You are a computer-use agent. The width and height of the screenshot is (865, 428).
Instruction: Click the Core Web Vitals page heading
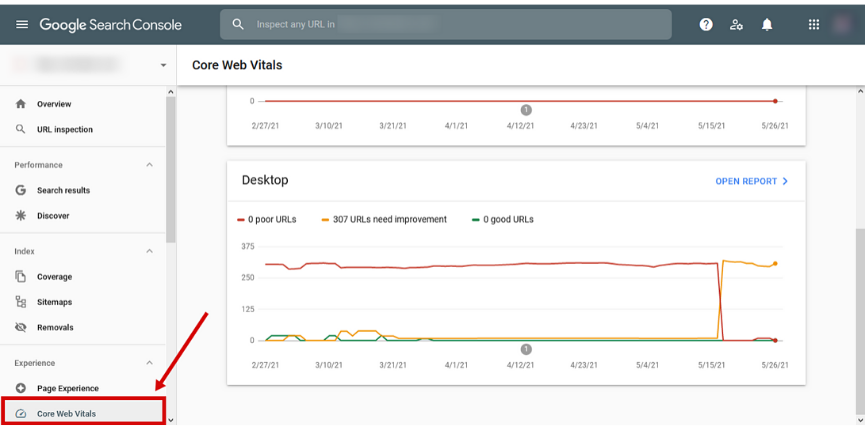pyautogui.click(x=237, y=65)
